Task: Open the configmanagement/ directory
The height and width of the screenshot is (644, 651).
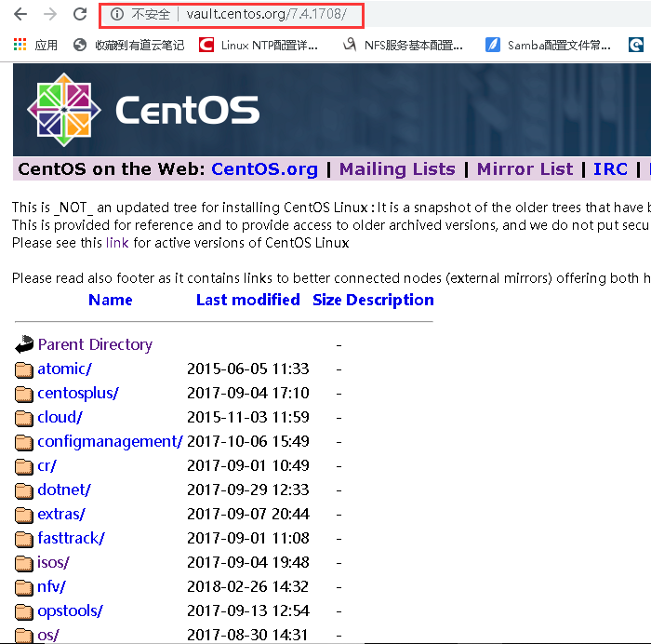Action: tap(110, 442)
